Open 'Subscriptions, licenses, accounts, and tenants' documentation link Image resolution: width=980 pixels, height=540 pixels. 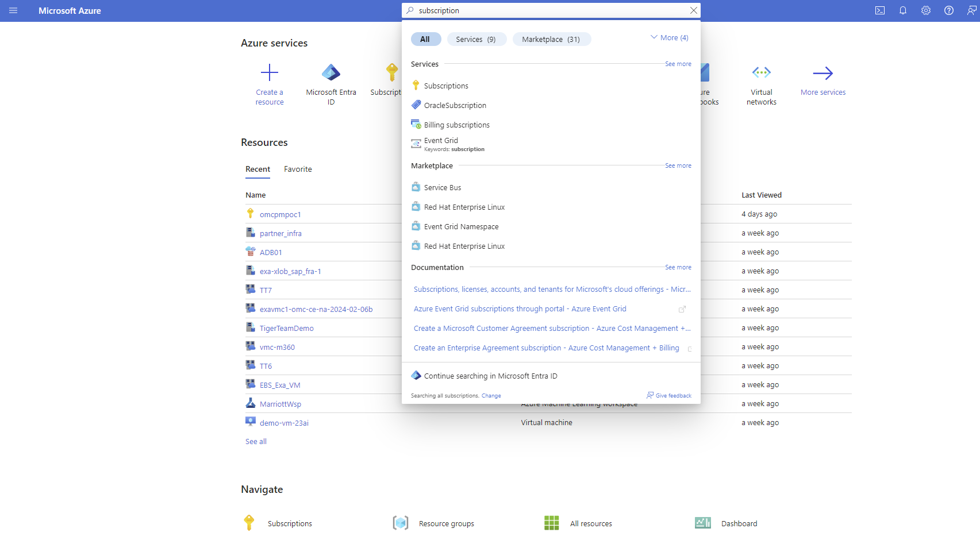[x=552, y=289]
